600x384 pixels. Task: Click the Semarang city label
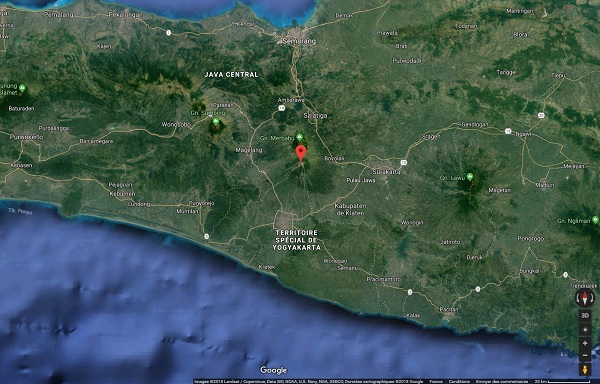click(x=299, y=41)
